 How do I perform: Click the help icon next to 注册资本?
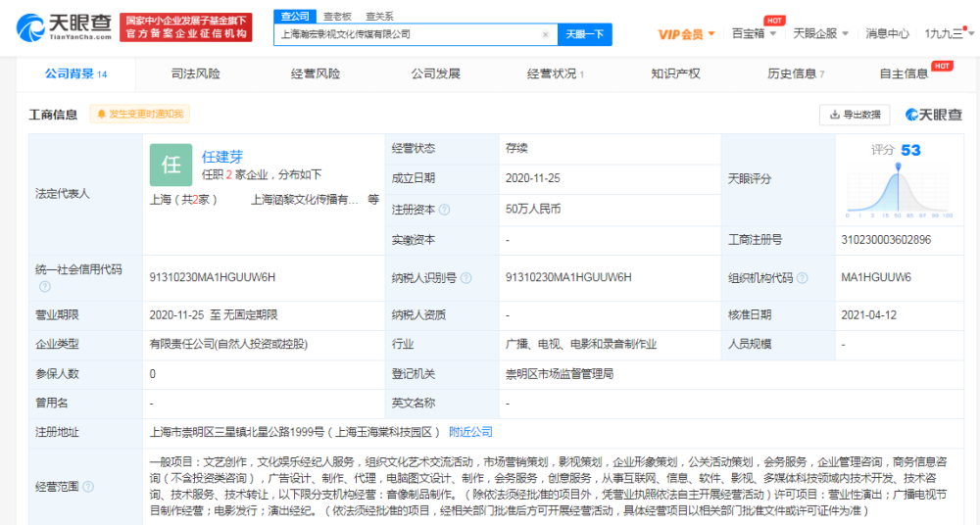coord(445,210)
